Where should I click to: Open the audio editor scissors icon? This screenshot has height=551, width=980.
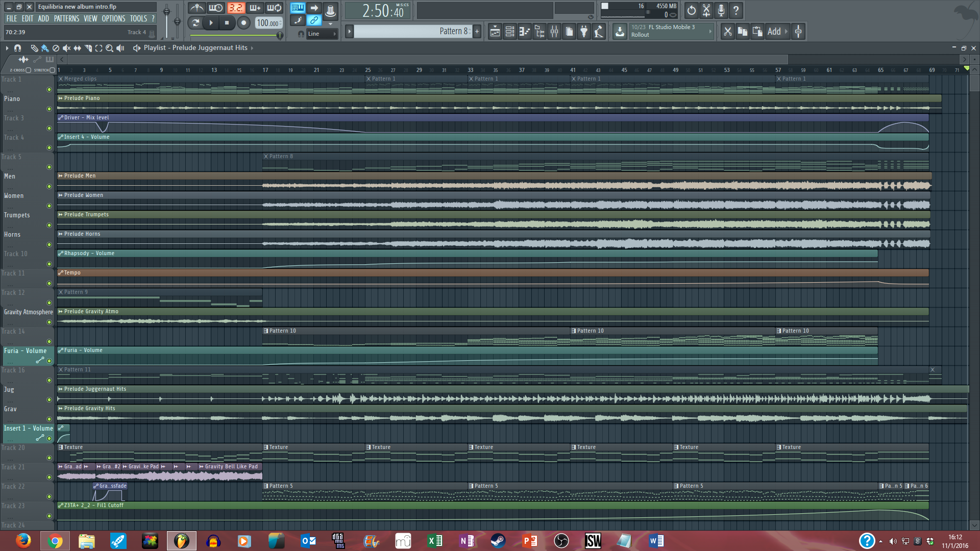tap(706, 10)
